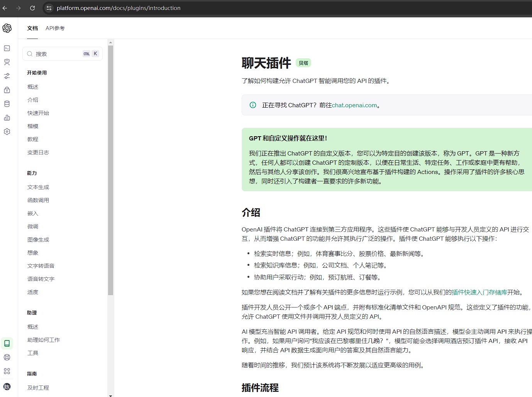Click the sidebar scrollbar up arrow

click(111, 42)
